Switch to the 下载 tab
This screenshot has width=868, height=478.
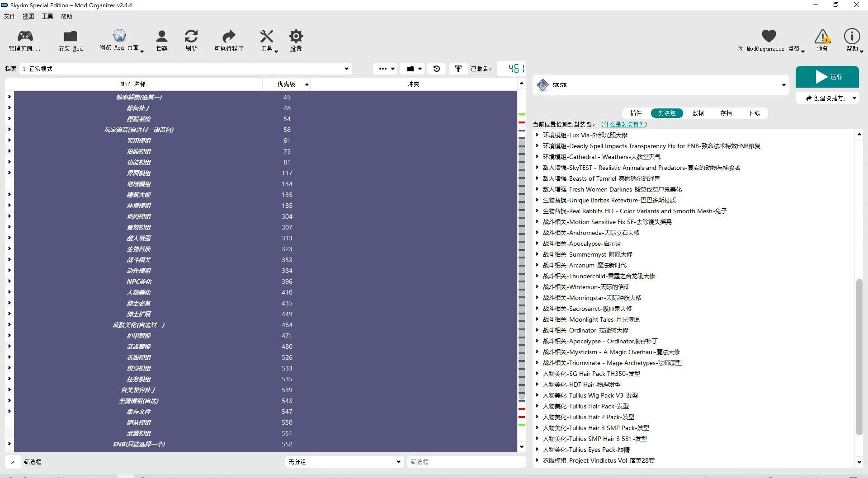pos(754,113)
